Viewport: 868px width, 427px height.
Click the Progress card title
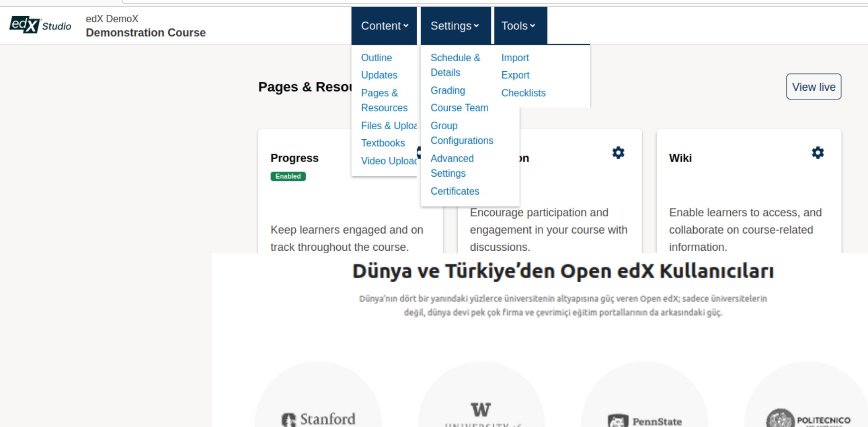point(294,158)
